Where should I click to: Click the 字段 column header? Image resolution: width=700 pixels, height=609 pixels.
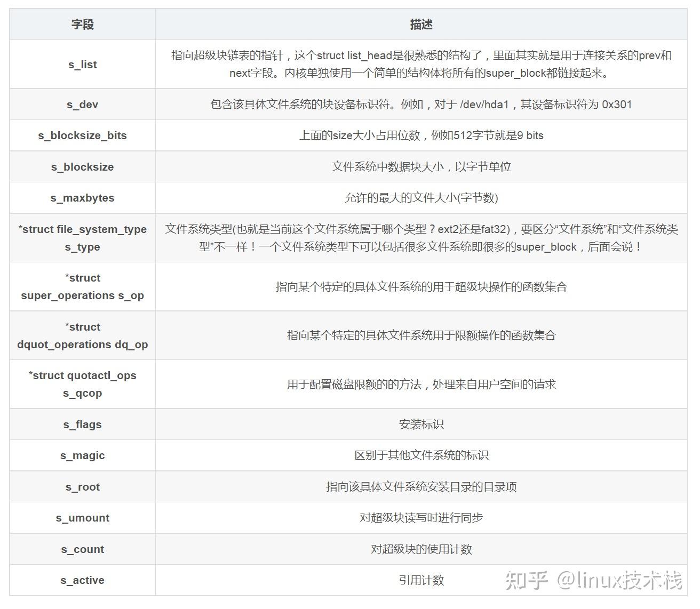pyautogui.click(x=82, y=24)
